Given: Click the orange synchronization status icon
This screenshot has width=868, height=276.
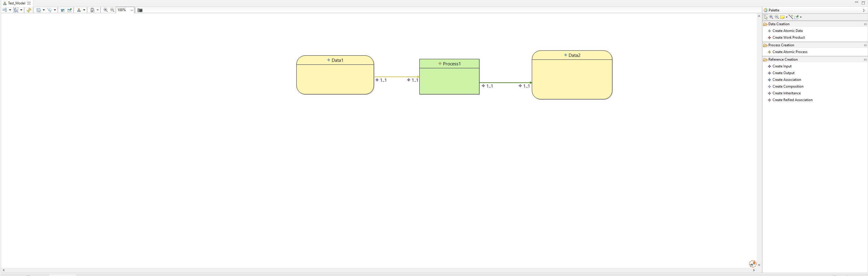Looking at the screenshot, I should point(752,264).
